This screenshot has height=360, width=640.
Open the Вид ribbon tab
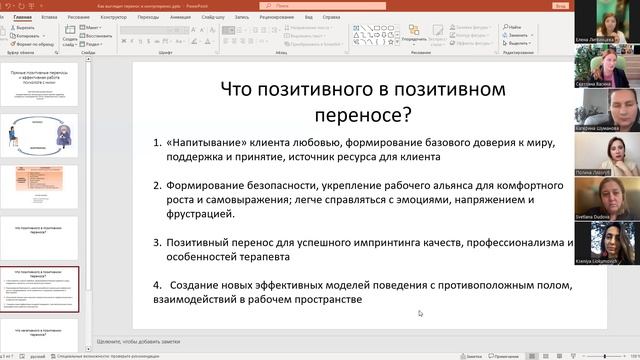pyautogui.click(x=309, y=17)
